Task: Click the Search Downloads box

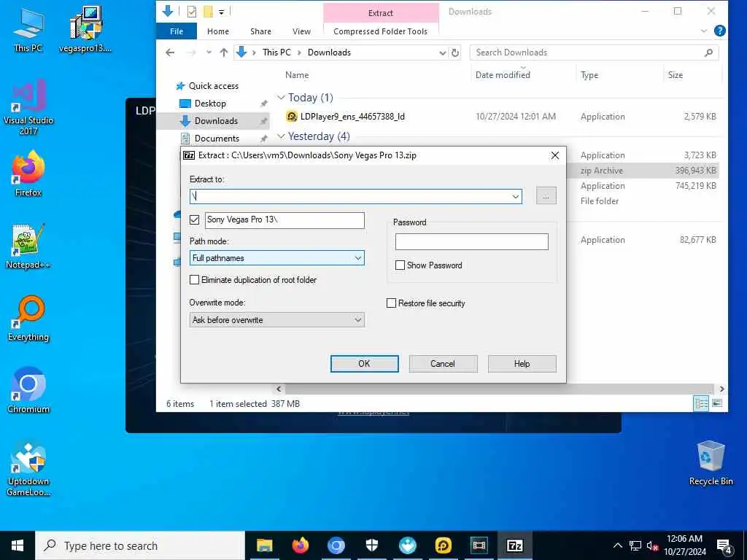Action: (594, 52)
